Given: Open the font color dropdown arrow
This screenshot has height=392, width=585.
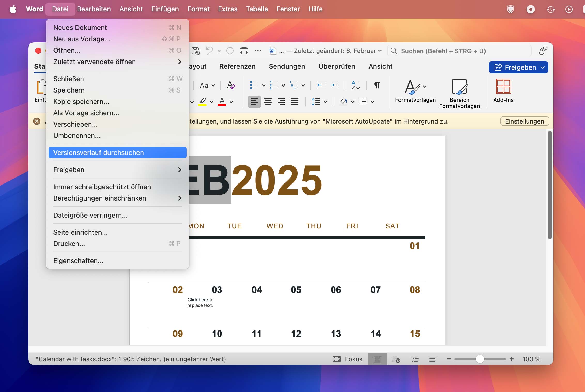Looking at the screenshot, I should click(231, 102).
